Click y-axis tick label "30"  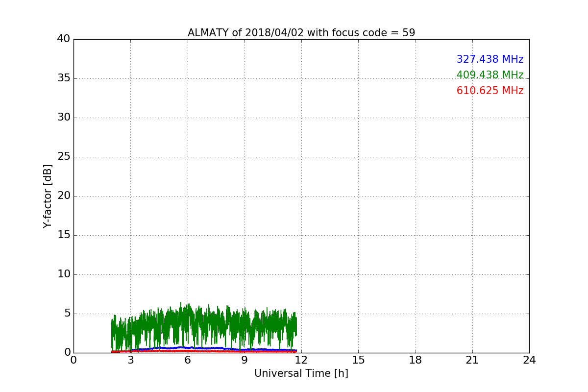(x=64, y=118)
